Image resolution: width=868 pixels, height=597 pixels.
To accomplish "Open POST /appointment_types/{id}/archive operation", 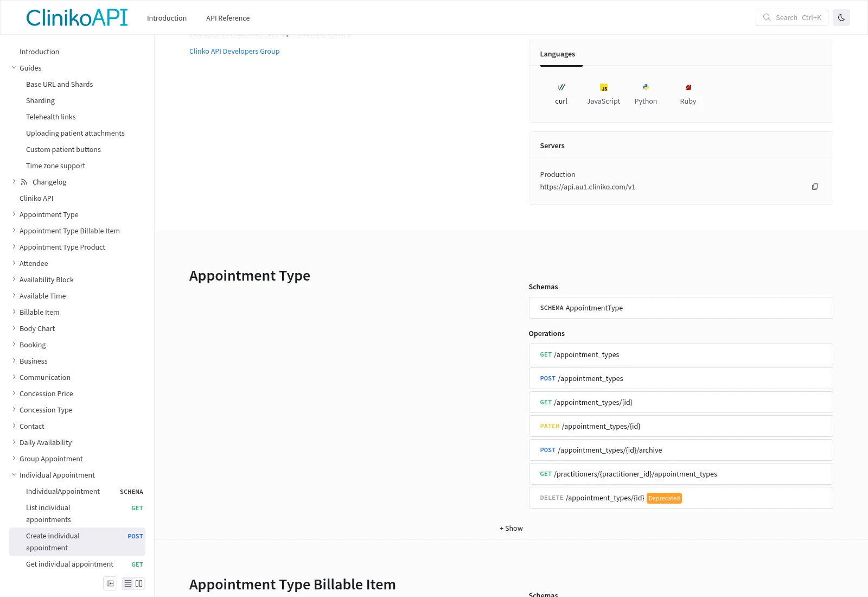I will [x=681, y=450].
